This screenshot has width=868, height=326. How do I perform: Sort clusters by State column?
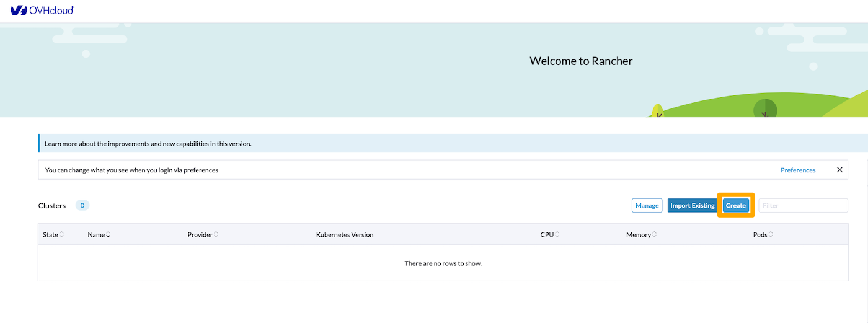tap(53, 235)
